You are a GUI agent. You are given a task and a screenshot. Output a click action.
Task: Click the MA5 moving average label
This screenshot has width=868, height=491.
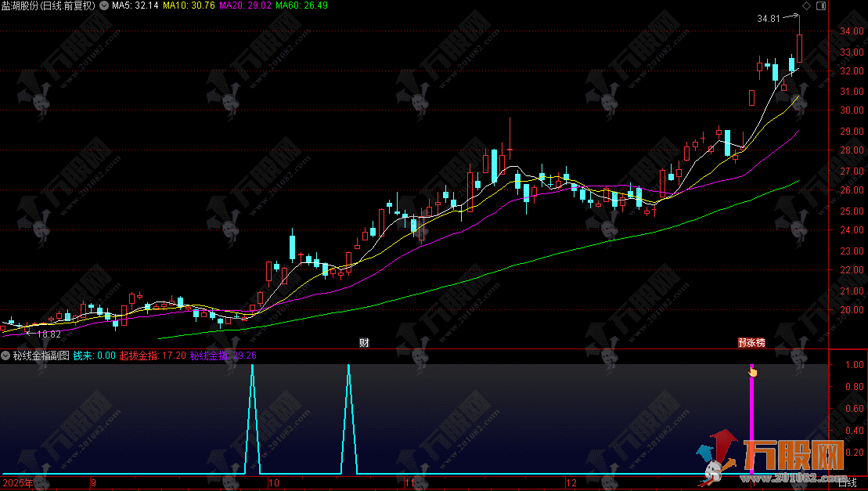(x=135, y=5)
